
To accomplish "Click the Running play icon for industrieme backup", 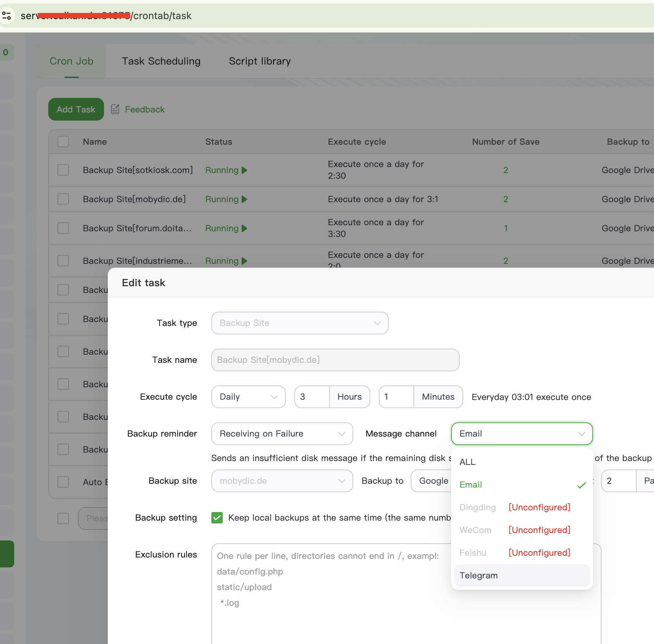I will [x=244, y=261].
